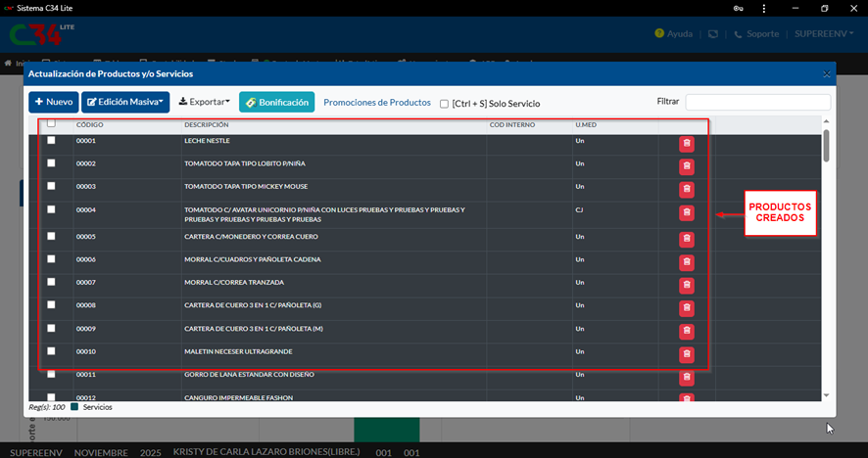
Task: Enable the Solo Servicio checkbox
Action: 444,104
